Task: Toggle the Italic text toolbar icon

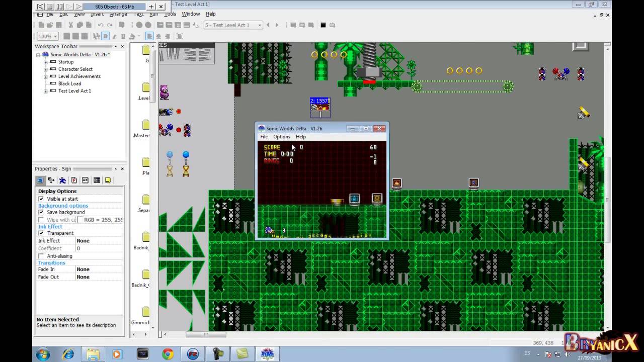Action: click(x=114, y=36)
